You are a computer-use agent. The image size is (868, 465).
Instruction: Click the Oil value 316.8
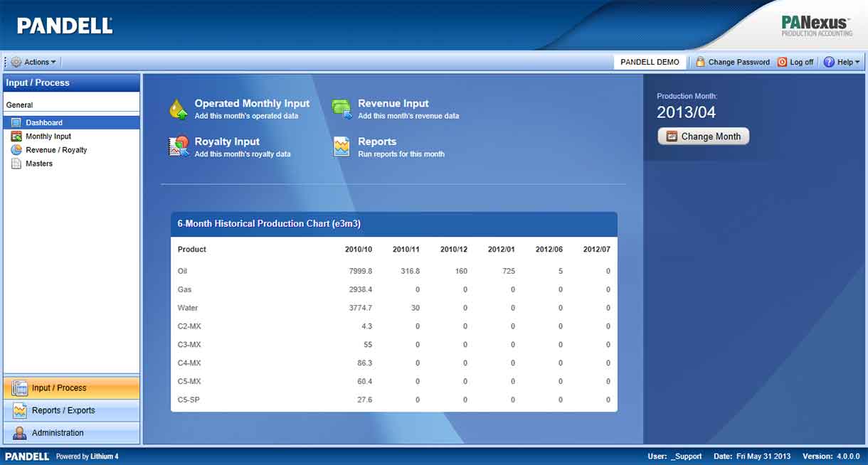click(411, 271)
